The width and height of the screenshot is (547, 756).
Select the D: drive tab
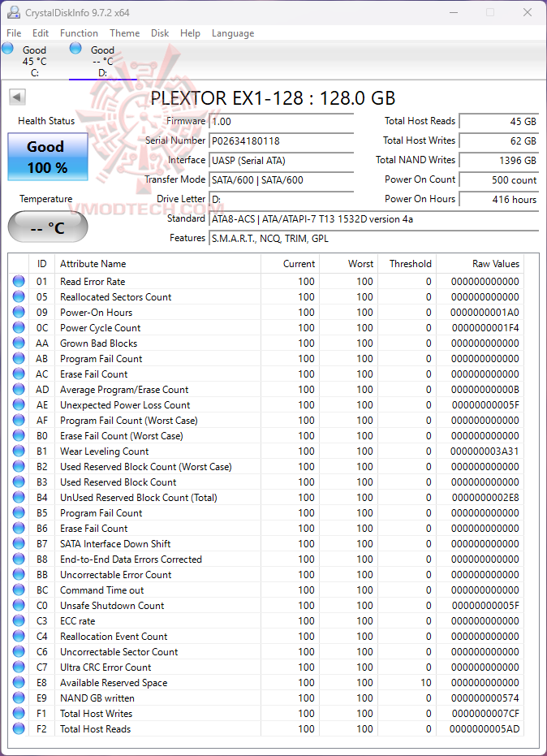tap(102, 61)
